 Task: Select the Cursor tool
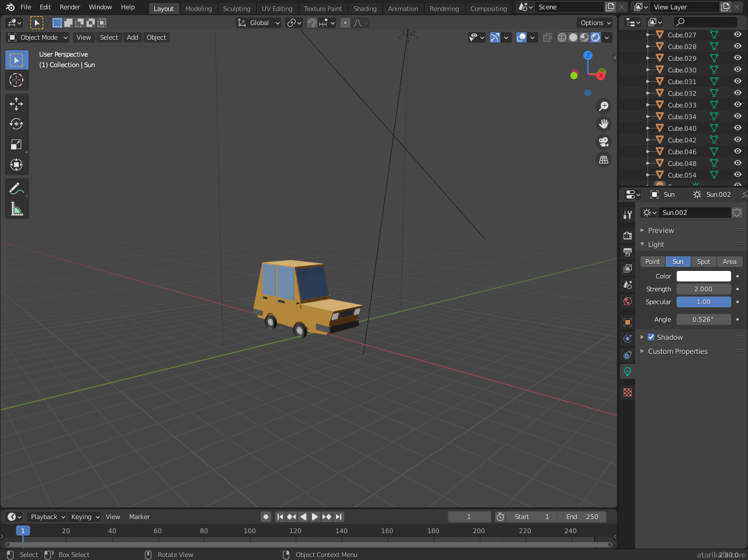click(x=16, y=80)
